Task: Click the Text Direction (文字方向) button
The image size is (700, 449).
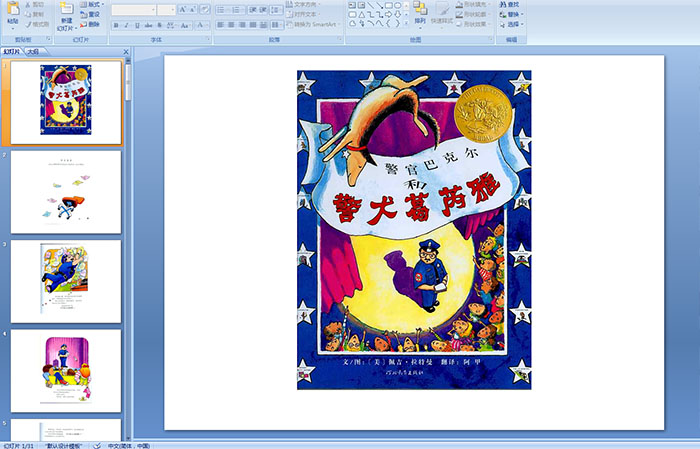Action: tap(304, 4)
